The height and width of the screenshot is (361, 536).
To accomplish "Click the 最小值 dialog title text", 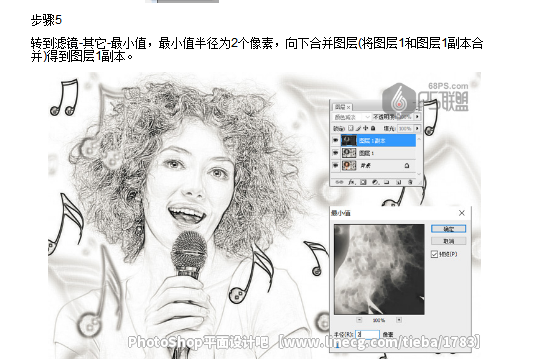I will pyautogui.click(x=340, y=213).
